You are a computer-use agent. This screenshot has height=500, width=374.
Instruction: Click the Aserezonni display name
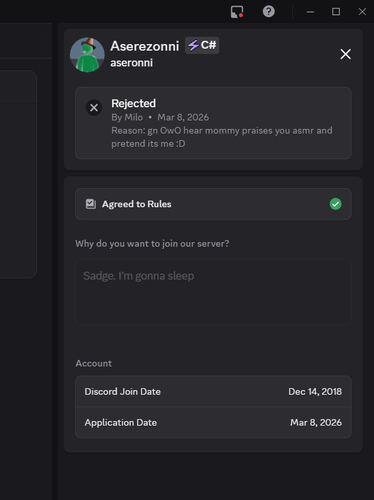pos(145,46)
